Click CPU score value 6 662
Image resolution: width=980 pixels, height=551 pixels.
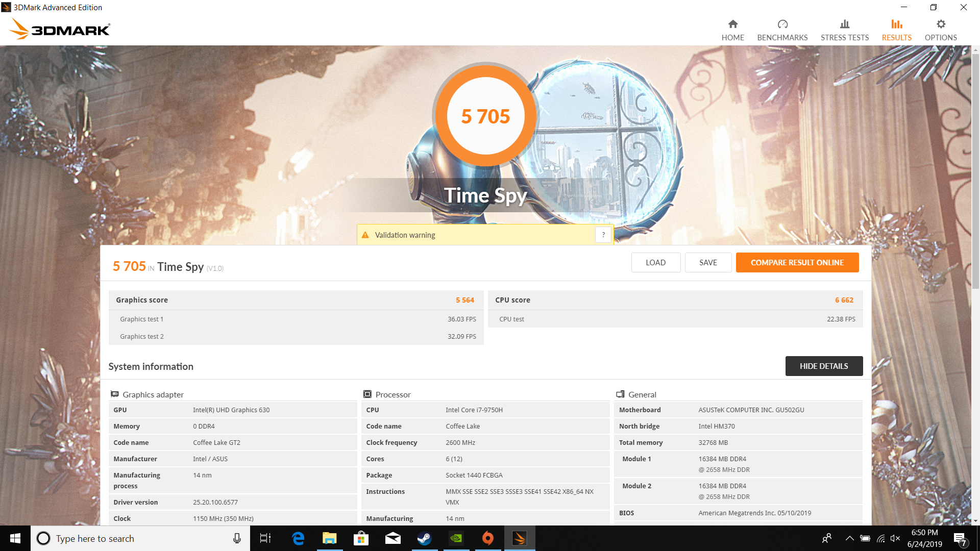[844, 300]
